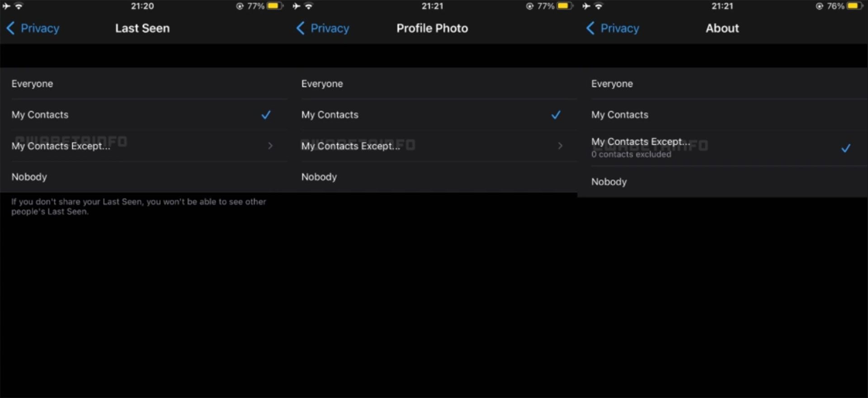Choose Nobody in Last Seen list
The height and width of the screenshot is (398, 868).
point(145,177)
